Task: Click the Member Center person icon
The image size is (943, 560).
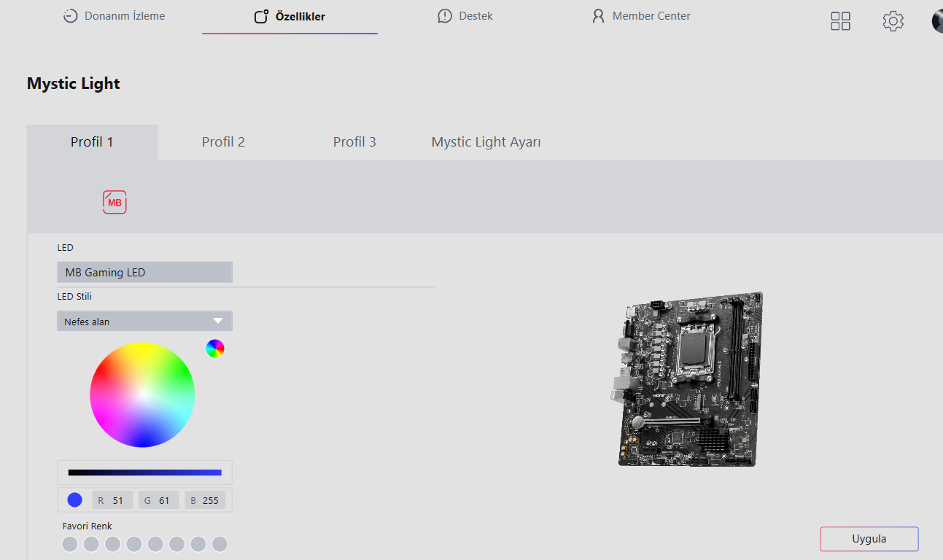Action: click(599, 16)
